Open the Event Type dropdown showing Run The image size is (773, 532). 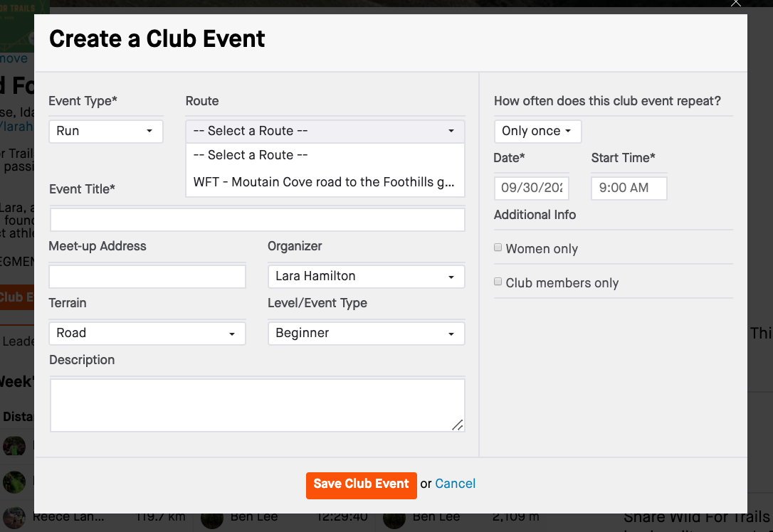tap(105, 131)
